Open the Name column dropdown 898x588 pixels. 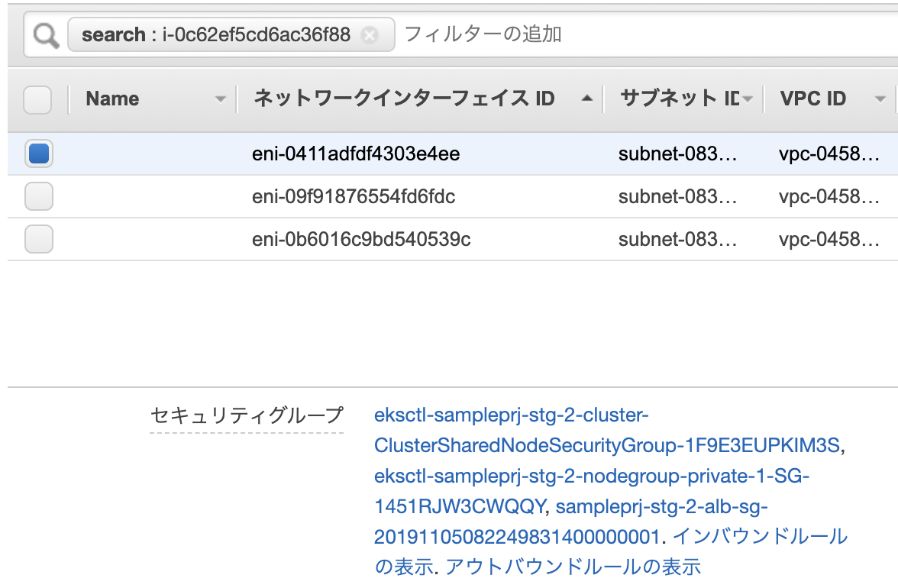click(x=221, y=99)
